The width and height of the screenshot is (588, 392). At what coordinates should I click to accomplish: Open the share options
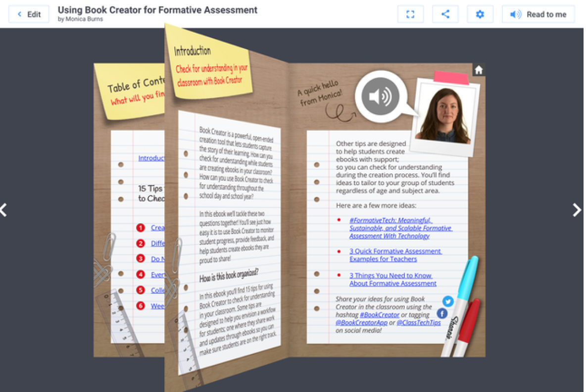click(x=445, y=14)
